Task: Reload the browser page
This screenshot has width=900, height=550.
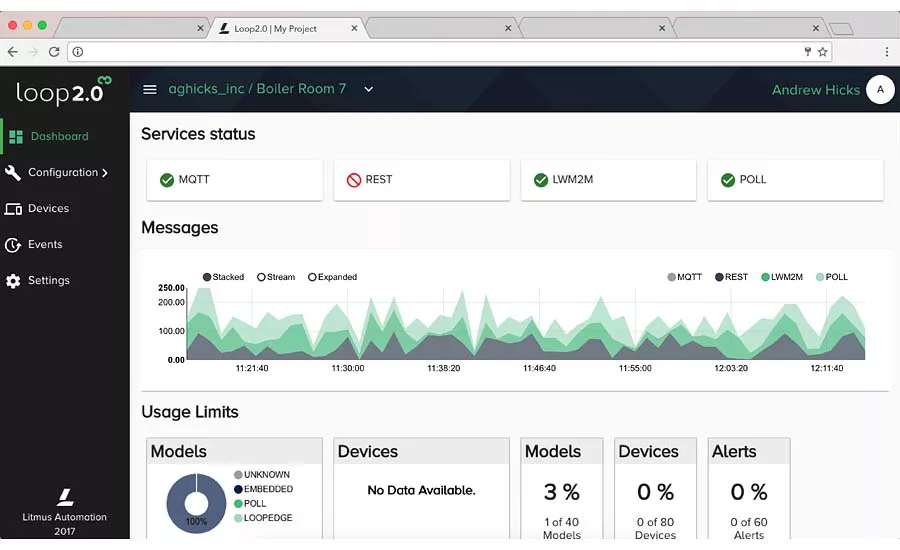Action: click(54, 52)
